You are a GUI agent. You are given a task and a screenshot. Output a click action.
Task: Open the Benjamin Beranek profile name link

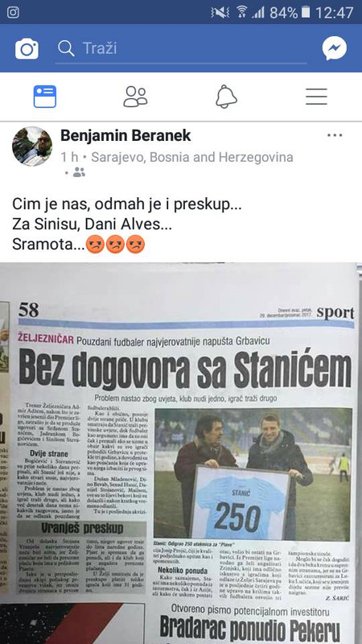pos(125,135)
